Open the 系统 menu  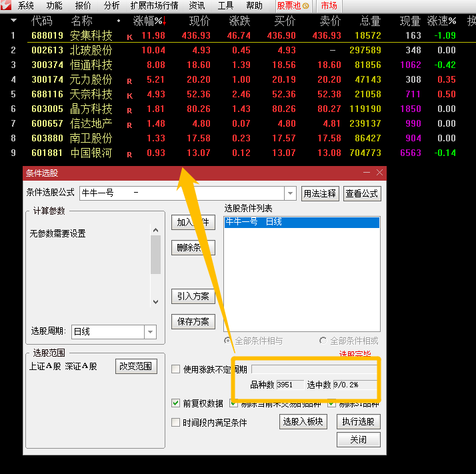coord(25,5)
